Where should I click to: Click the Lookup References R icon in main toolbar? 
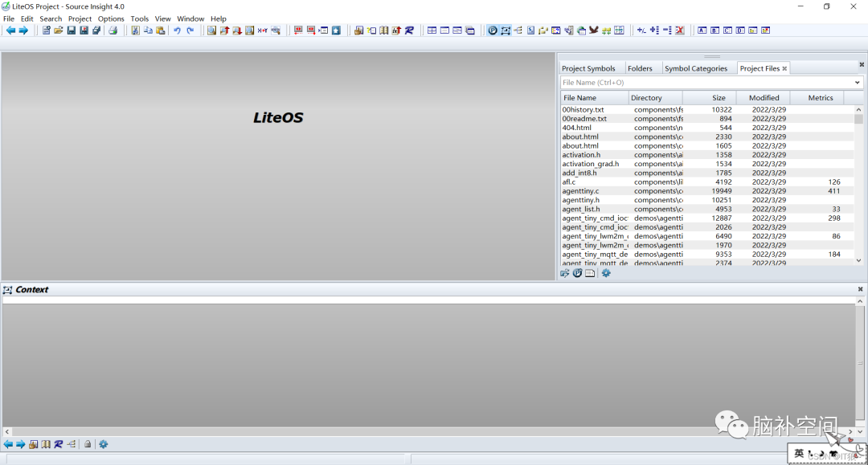coord(409,31)
